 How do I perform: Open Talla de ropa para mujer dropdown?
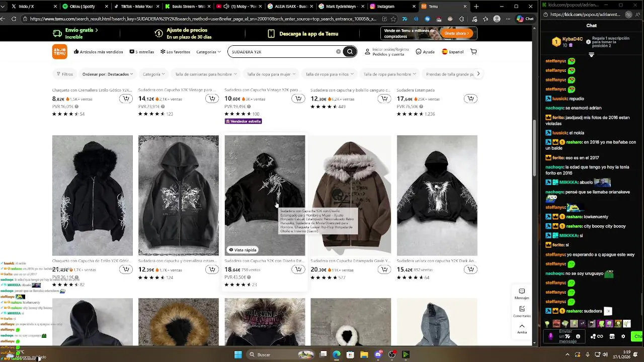271,74
